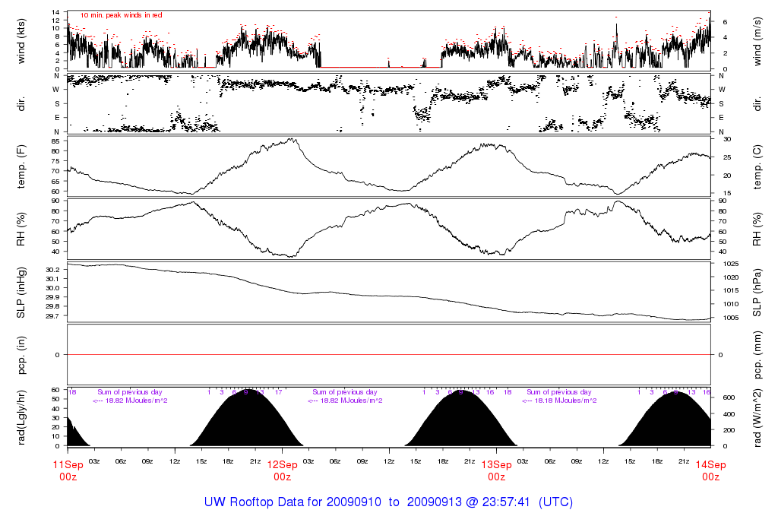The height and width of the screenshot is (532, 778).
Task: Click the rad (W/m^2) axis label
Action: [757, 418]
